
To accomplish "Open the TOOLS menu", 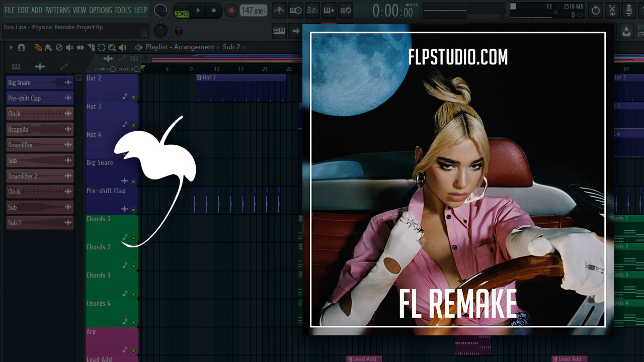I will pyautogui.click(x=123, y=10).
